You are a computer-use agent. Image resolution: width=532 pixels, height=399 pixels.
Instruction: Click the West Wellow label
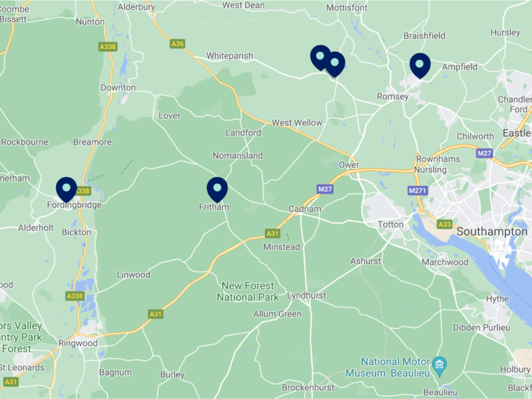[x=297, y=123]
